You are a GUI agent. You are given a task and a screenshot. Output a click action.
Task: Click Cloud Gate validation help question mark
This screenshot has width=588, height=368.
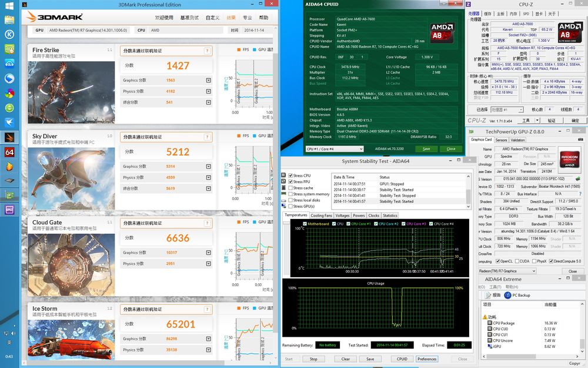coord(206,223)
